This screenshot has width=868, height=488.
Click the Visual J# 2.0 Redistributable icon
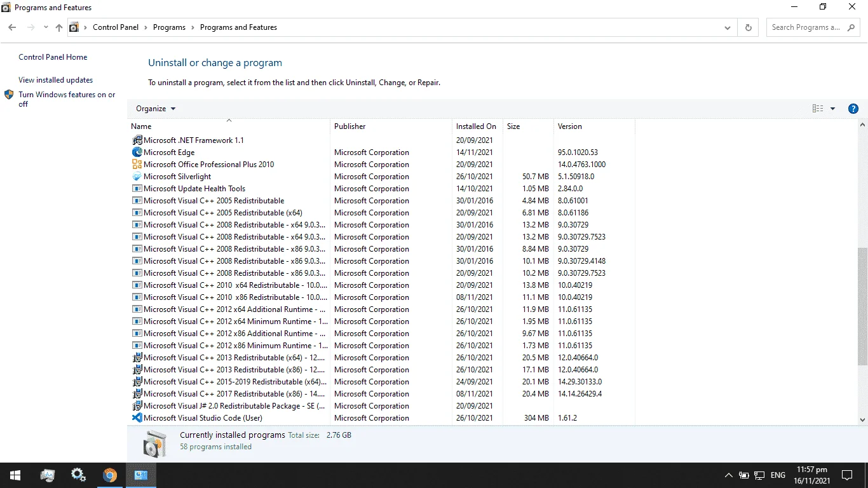tap(137, 406)
